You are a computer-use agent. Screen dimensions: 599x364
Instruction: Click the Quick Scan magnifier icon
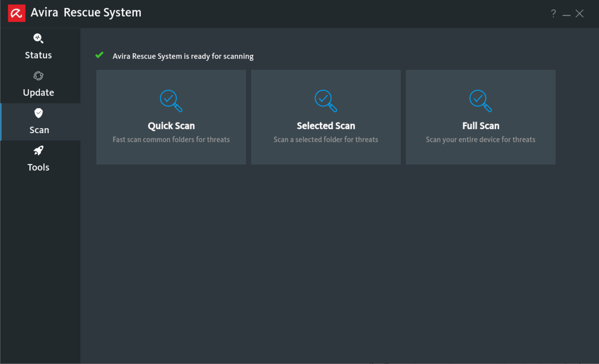tap(171, 100)
